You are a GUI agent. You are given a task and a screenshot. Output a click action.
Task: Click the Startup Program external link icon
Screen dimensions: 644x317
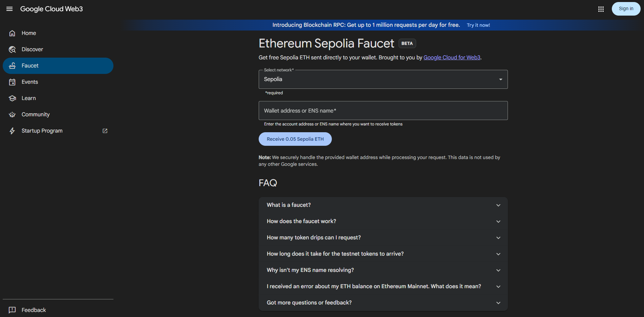pos(105,131)
